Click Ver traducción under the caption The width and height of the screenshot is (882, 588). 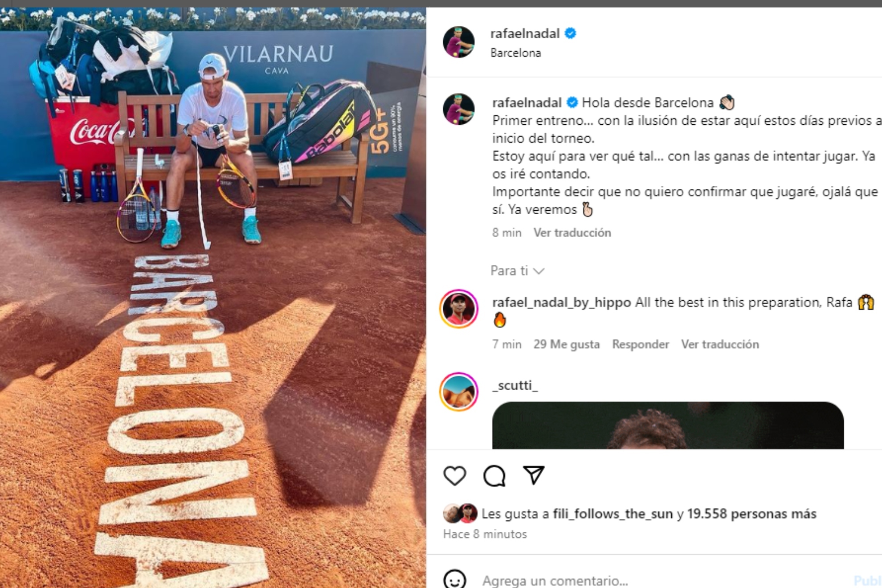[572, 233]
